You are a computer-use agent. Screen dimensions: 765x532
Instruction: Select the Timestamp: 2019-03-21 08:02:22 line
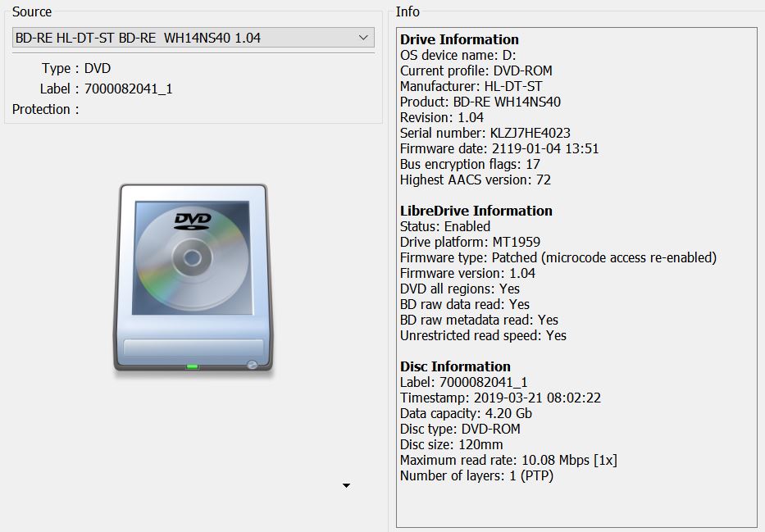point(500,398)
